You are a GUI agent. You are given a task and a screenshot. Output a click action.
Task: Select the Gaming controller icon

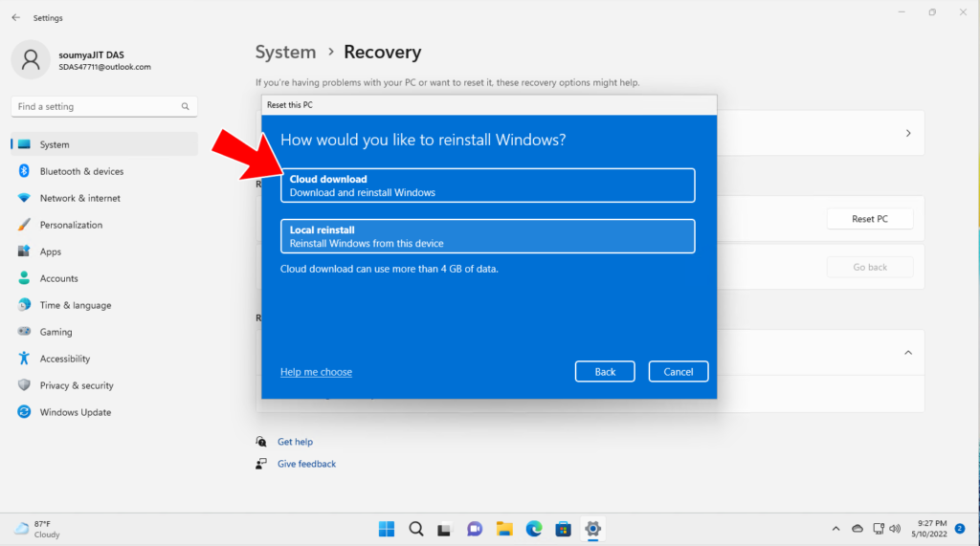click(x=24, y=332)
